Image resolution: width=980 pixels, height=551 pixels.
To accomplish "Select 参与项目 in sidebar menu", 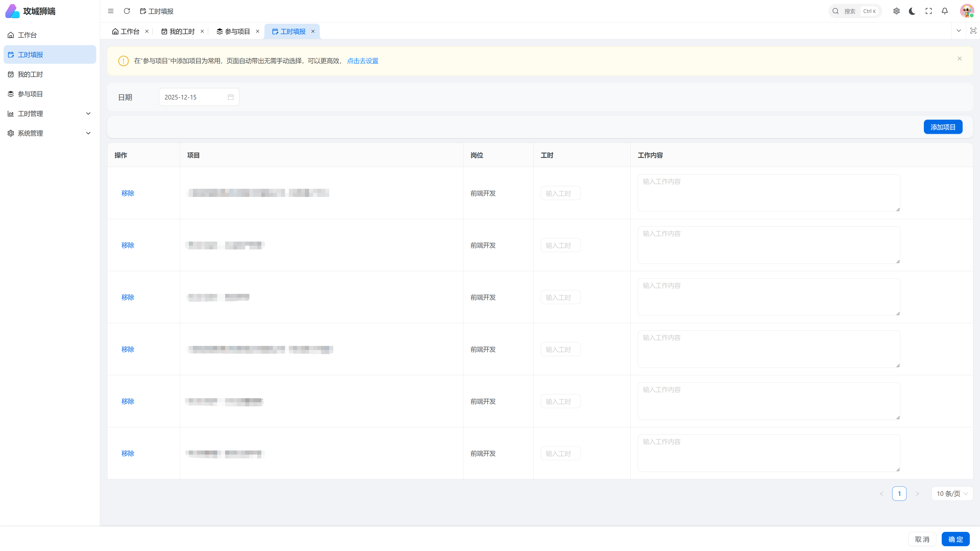I will [x=30, y=94].
